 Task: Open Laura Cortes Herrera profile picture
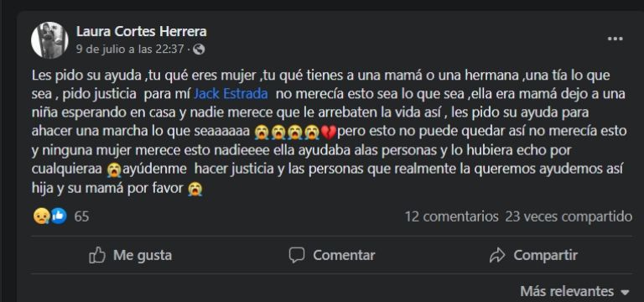(x=49, y=40)
